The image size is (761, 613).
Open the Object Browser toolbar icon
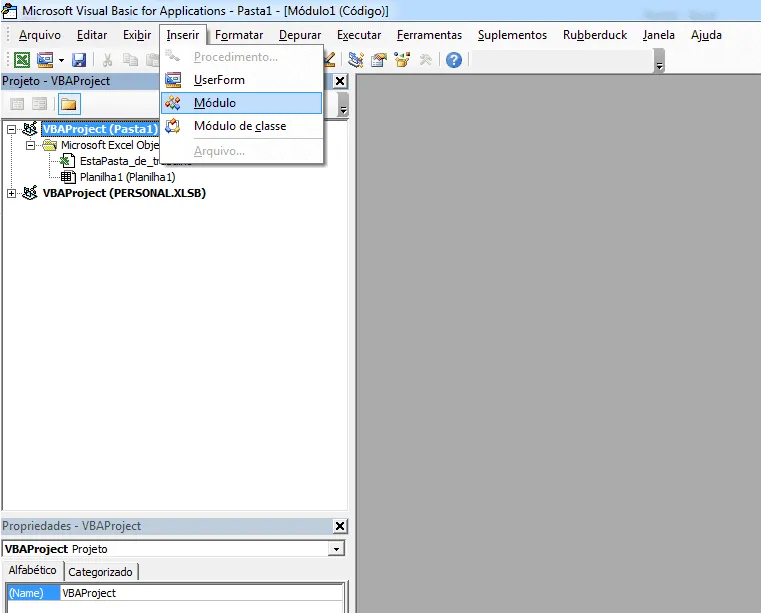click(x=402, y=60)
